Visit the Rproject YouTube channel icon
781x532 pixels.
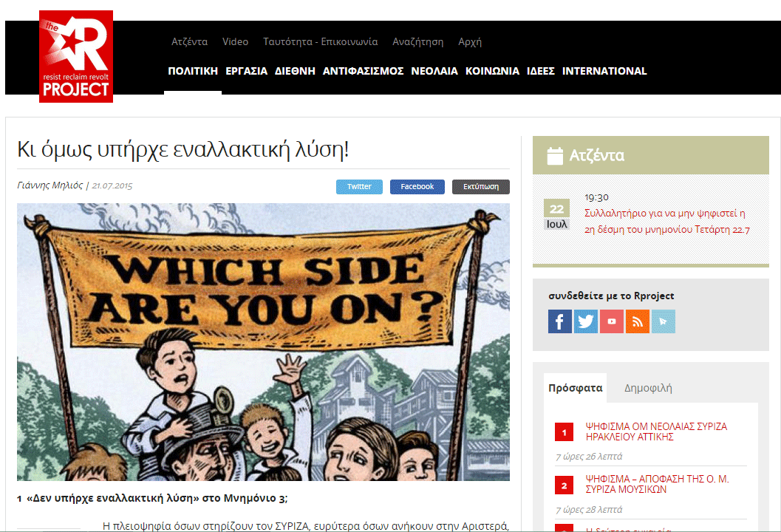612,321
